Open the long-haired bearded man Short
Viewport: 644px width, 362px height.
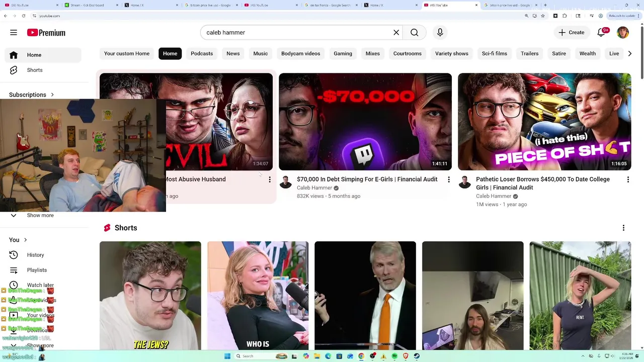point(473,296)
